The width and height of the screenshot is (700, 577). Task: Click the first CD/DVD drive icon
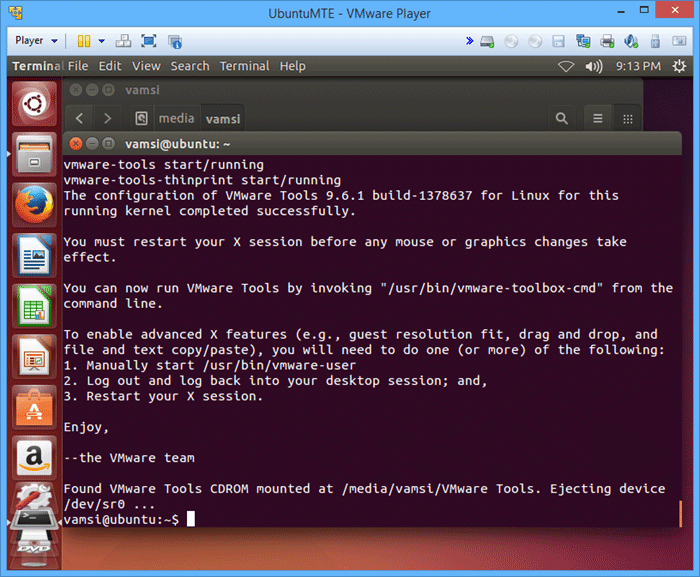click(511, 42)
